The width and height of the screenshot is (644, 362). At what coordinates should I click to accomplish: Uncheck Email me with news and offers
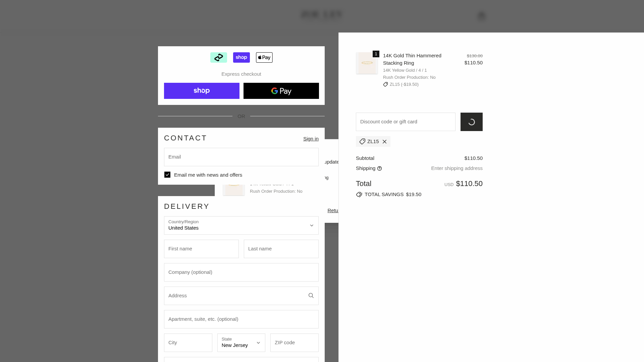pos(167,175)
